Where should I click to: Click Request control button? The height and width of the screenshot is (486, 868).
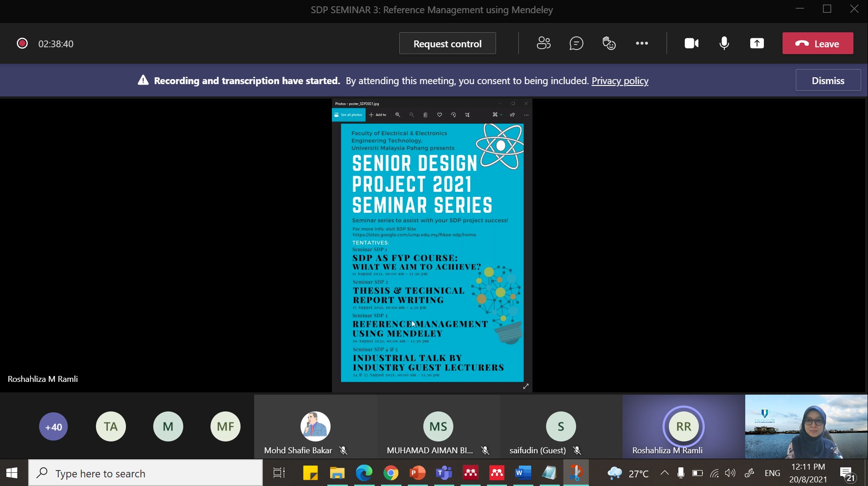(x=447, y=43)
